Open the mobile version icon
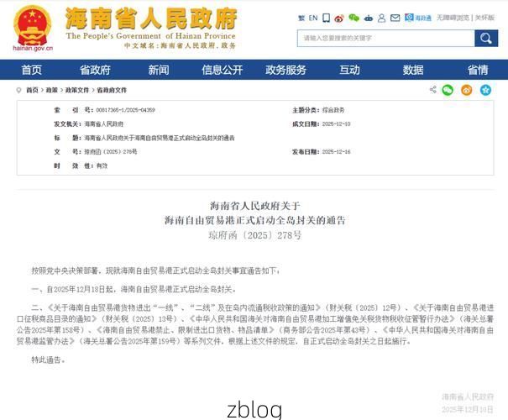508x420 pixels. click(327, 18)
